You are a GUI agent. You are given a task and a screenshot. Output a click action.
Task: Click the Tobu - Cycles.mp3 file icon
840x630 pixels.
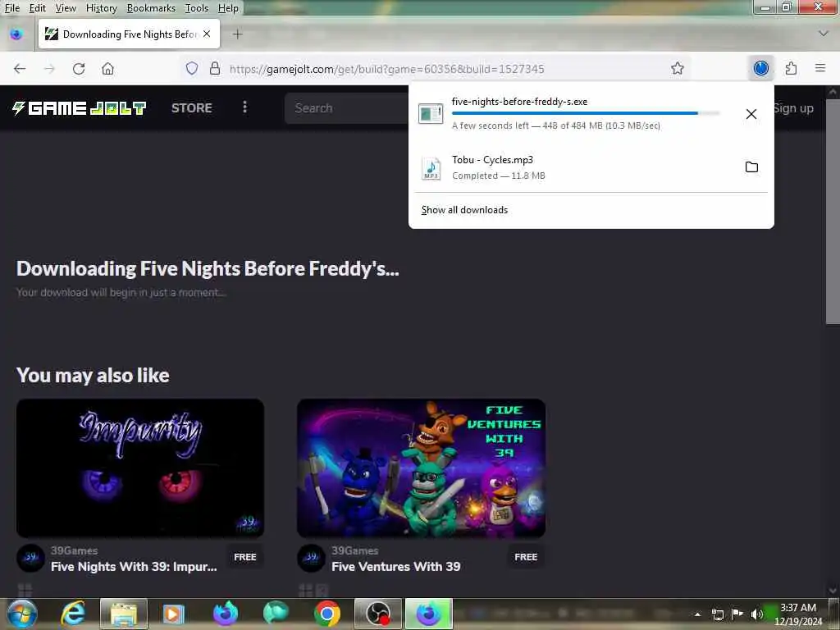[431, 167]
